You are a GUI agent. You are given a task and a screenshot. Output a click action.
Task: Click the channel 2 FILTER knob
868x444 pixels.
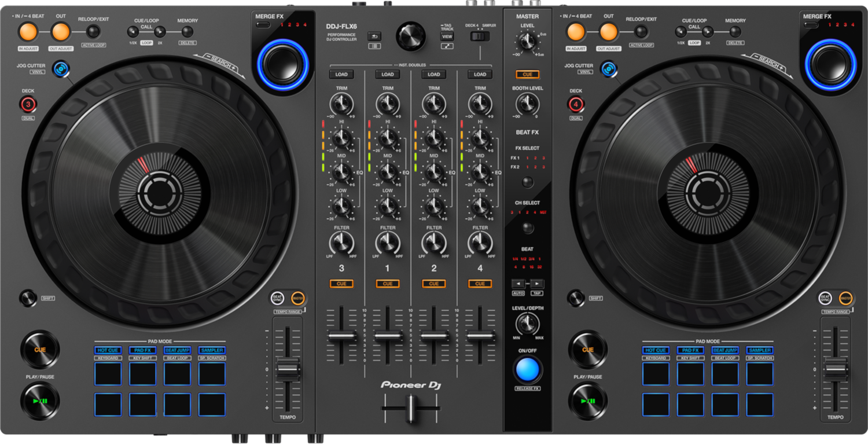[x=434, y=243]
